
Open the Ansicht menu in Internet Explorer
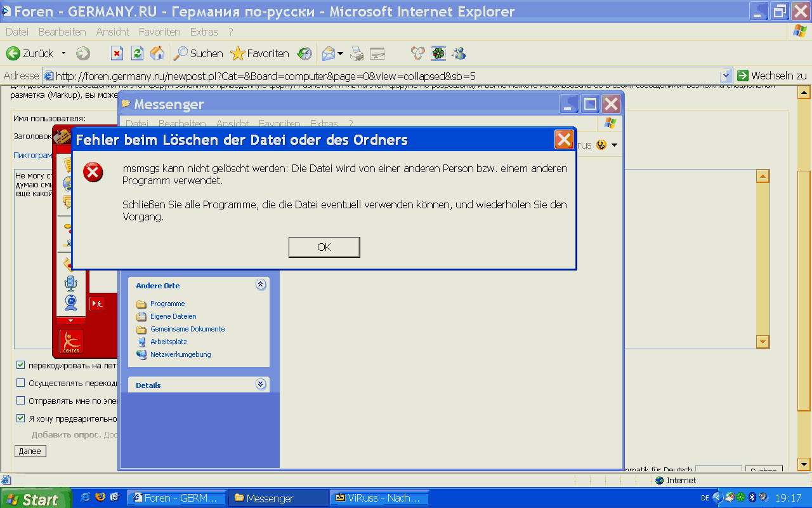point(113,32)
